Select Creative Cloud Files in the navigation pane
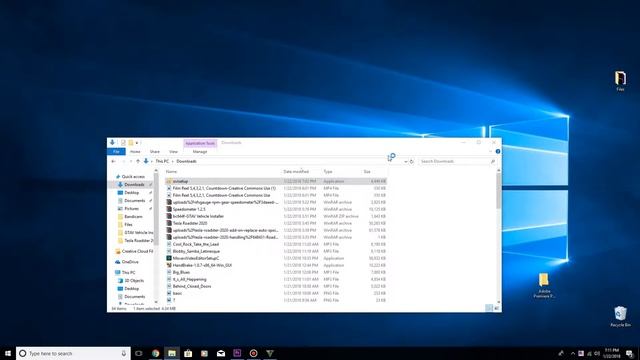Image resolution: width=640 pixels, height=360 pixels. pyautogui.click(x=138, y=251)
